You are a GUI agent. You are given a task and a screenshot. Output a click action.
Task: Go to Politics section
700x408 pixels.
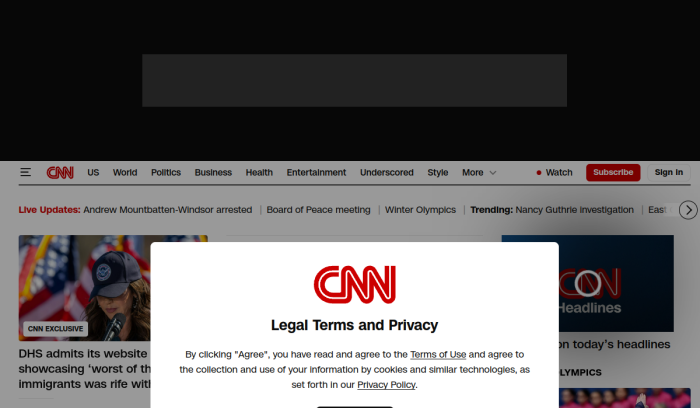pos(166,172)
